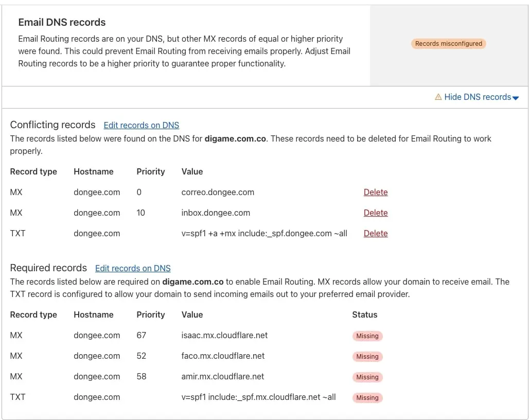Click the bold digame.com.co in Conflicting records text
Image resolution: width=529 pixels, height=420 pixels.
click(235, 138)
